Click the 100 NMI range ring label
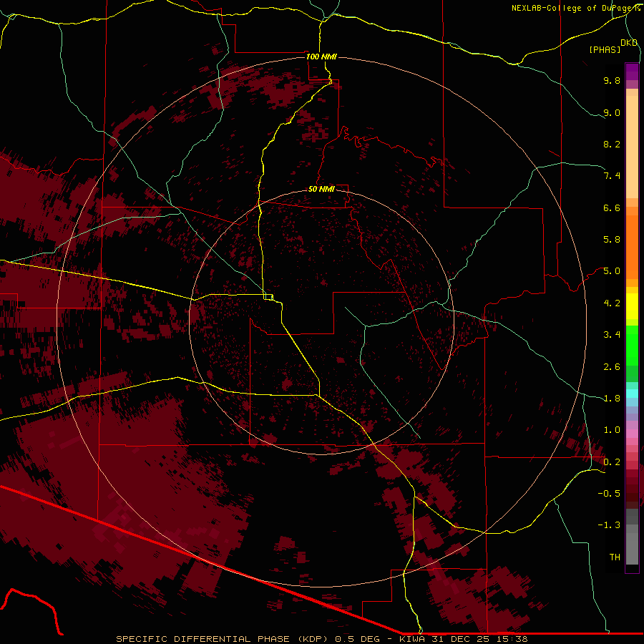Image resolution: width=644 pixels, height=644 pixels. coord(321,57)
